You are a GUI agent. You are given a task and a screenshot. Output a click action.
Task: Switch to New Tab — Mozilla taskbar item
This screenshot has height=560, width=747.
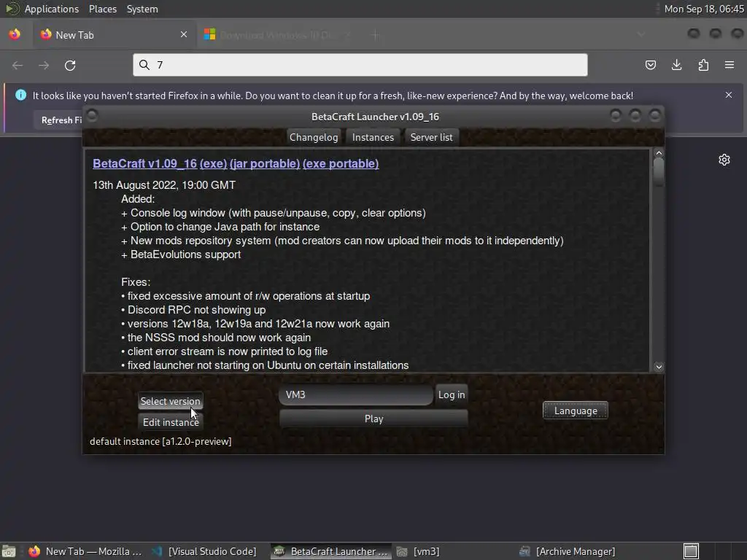click(x=86, y=551)
